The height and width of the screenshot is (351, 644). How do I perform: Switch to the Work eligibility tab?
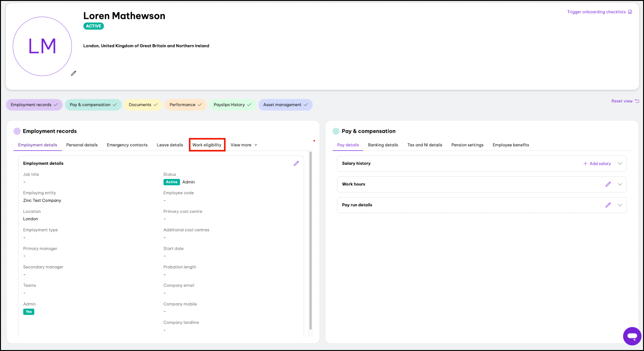[207, 145]
